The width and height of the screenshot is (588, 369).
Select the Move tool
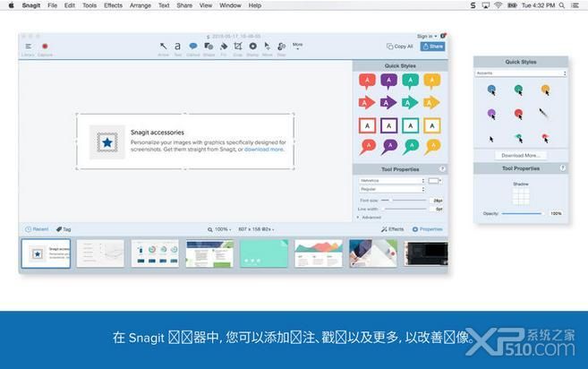tap(267, 47)
